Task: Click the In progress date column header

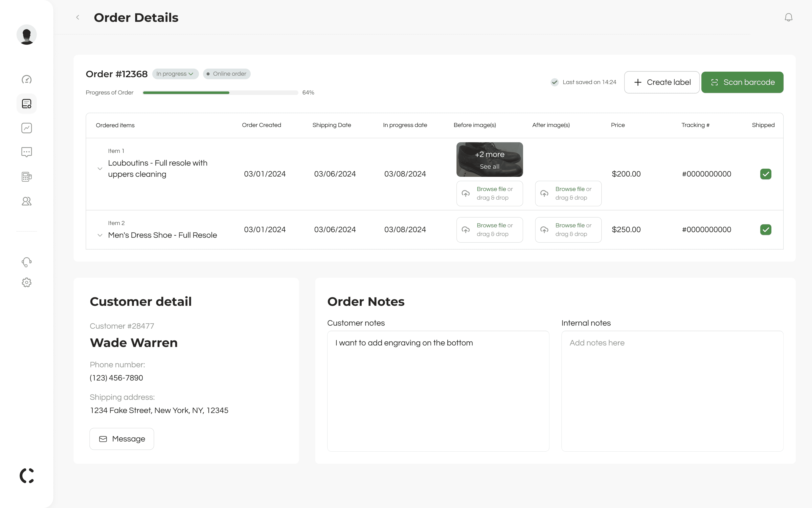Action: pos(405,125)
